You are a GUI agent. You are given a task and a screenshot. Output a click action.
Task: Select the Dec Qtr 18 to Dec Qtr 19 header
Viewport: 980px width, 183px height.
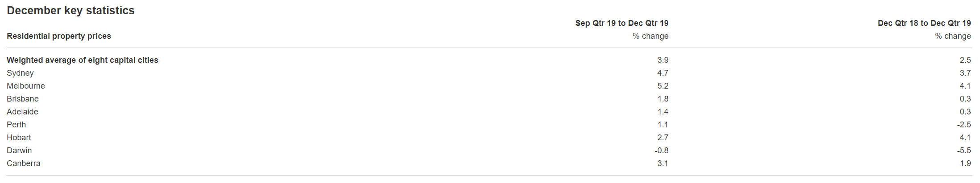(x=924, y=23)
